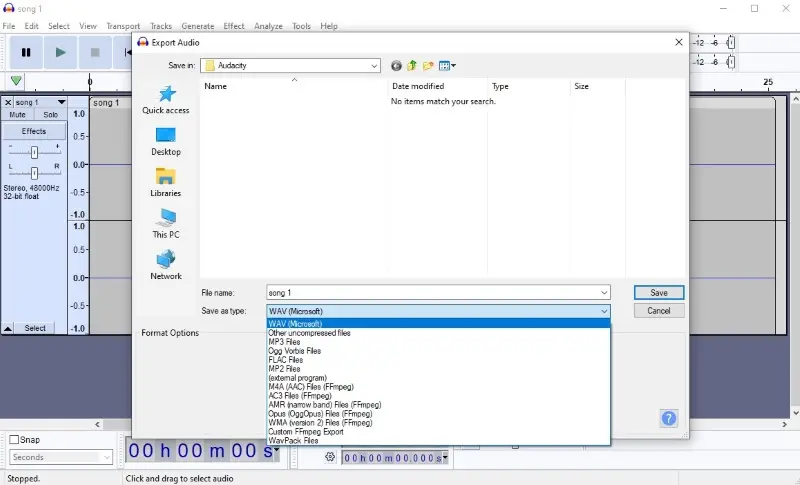
Task: Open the View menu icon dropdown
Action: pyautogui.click(x=447, y=65)
